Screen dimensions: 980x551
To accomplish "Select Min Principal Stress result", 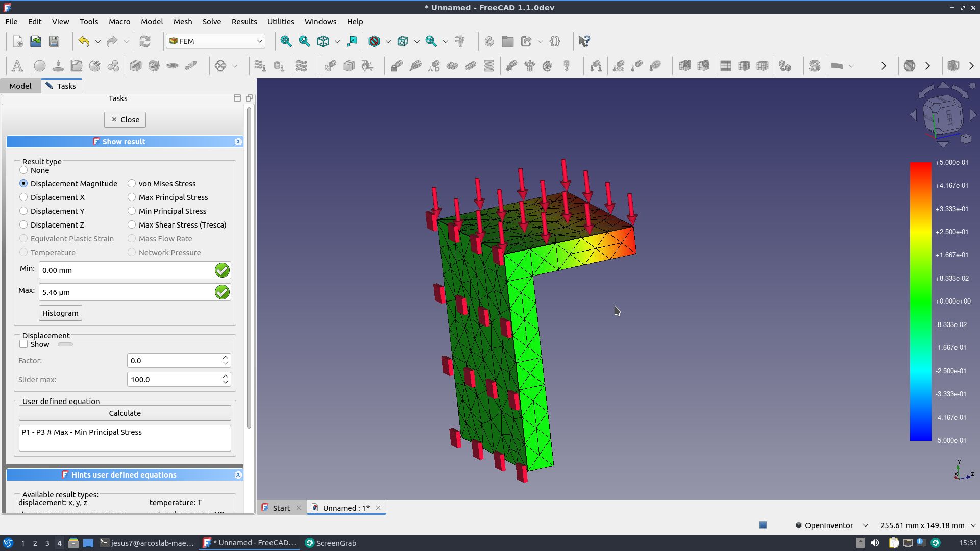I will [x=167, y=211].
